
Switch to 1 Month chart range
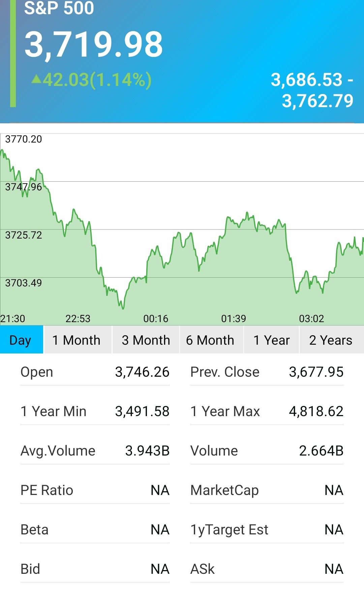tap(78, 340)
